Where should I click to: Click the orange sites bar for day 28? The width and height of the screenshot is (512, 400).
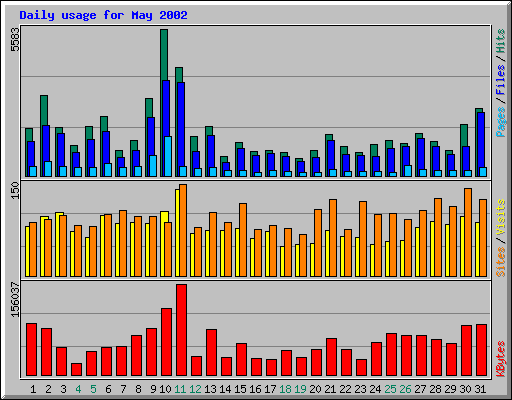(x=438, y=237)
